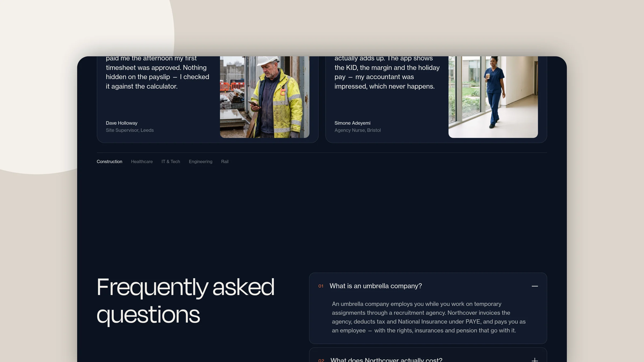The height and width of the screenshot is (362, 644).
Task: Click the 02 number label of second FAQ
Action: point(321,360)
